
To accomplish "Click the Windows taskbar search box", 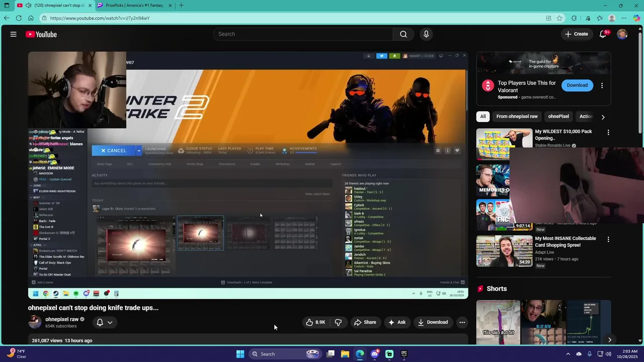I will [285, 354].
